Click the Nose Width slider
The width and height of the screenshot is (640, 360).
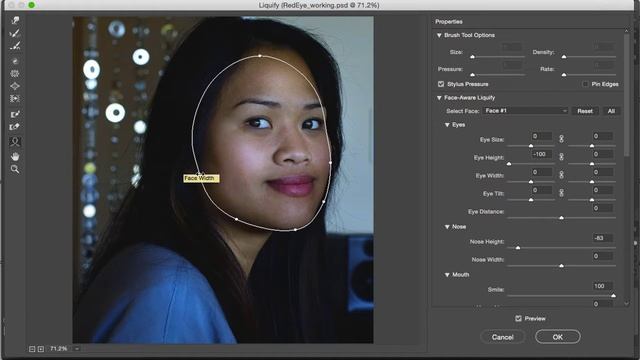coord(561,266)
